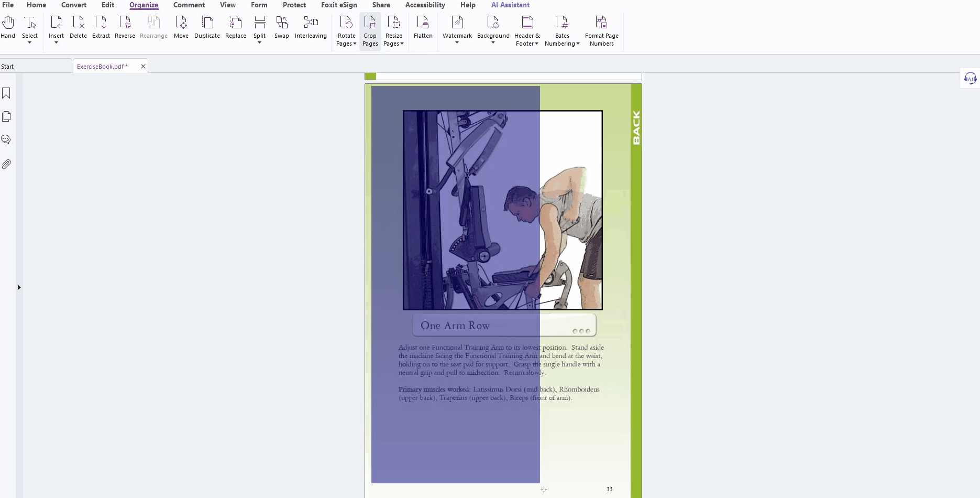Expand the Rotate Pages dropdown arrow
This screenshot has width=980, height=498.
pos(355,44)
